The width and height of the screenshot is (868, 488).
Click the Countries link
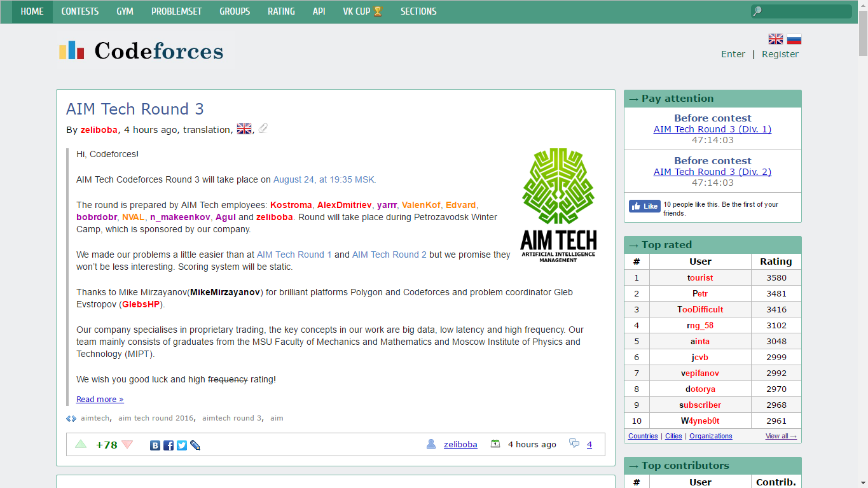tap(643, 436)
